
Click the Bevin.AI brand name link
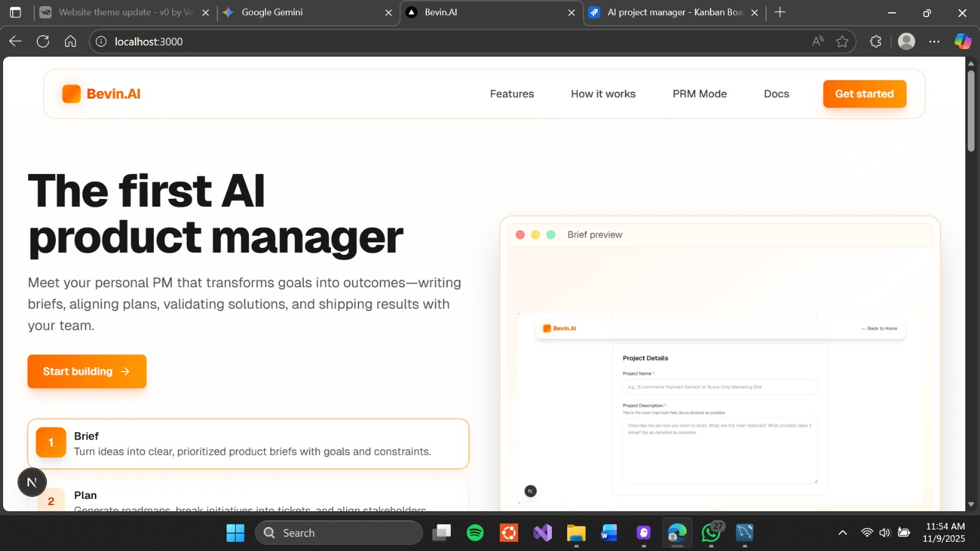pos(113,94)
